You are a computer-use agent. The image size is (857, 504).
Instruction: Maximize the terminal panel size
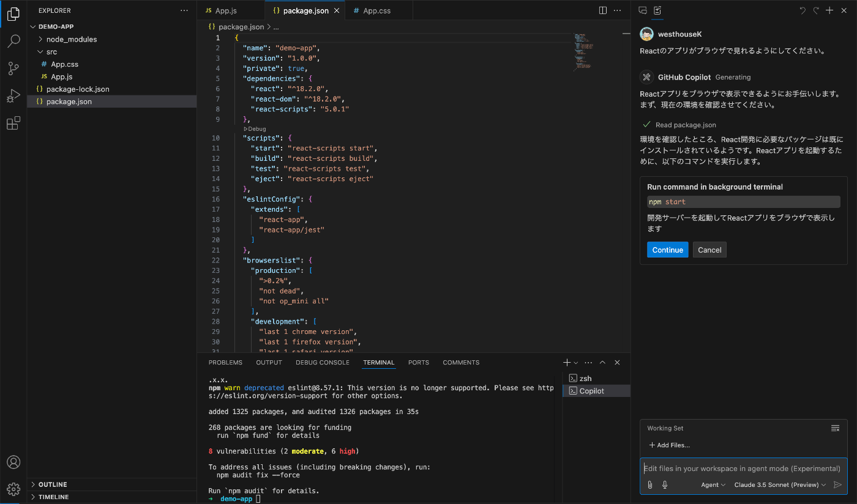[x=602, y=362]
